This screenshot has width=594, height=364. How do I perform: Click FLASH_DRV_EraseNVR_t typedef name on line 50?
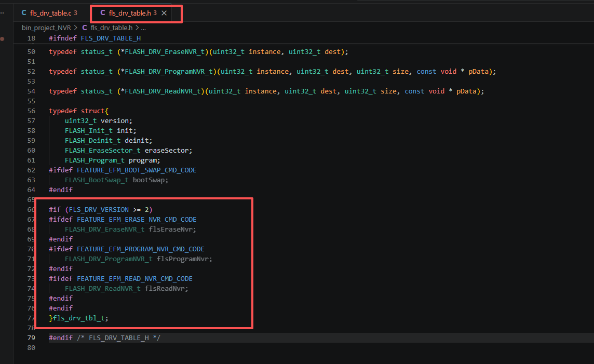pyautogui.click(x=165, y=52)
